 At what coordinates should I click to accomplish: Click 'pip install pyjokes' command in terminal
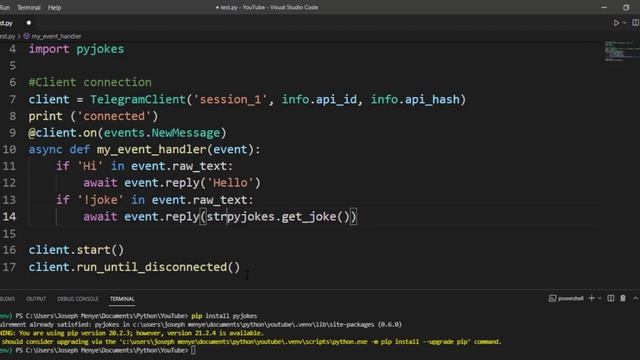coord(224,316)
